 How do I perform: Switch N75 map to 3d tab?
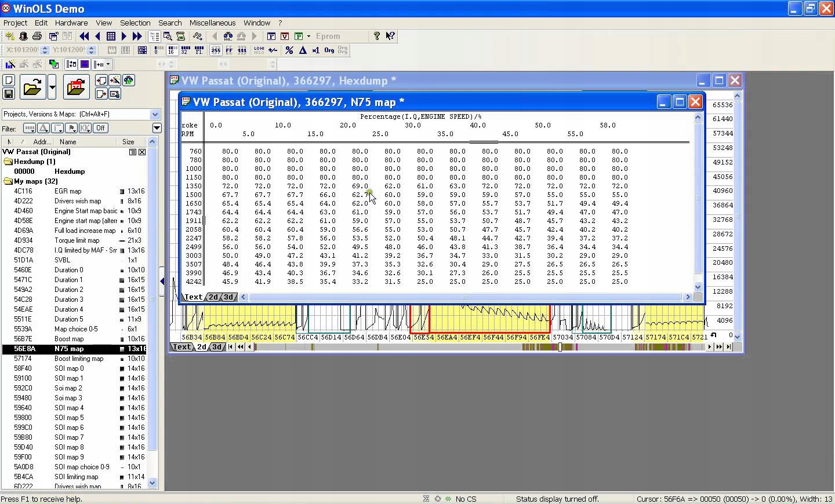point(228,297)
